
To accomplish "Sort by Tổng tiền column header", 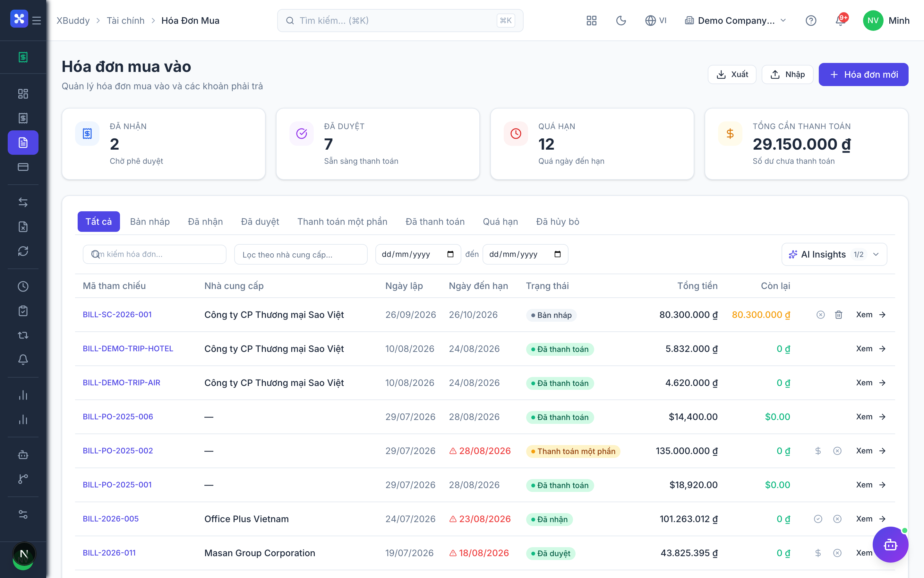I will tap(697, 286).
